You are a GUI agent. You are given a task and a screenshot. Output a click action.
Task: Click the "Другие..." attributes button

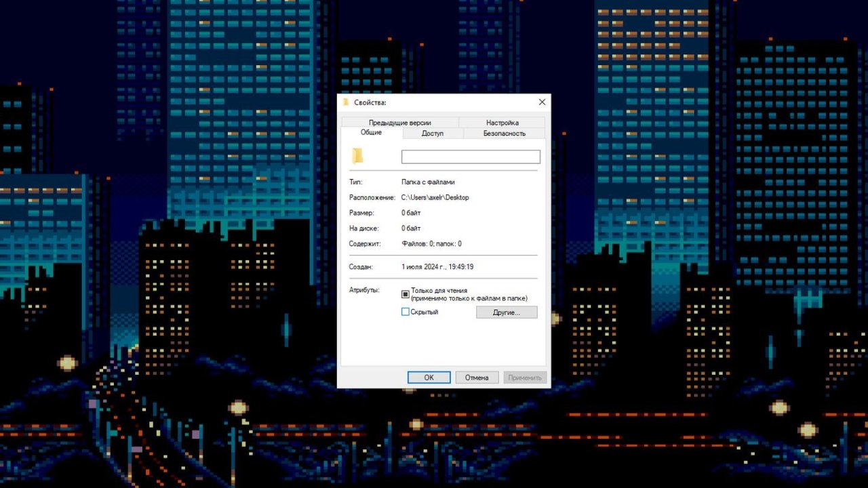(x=506, y=312)
